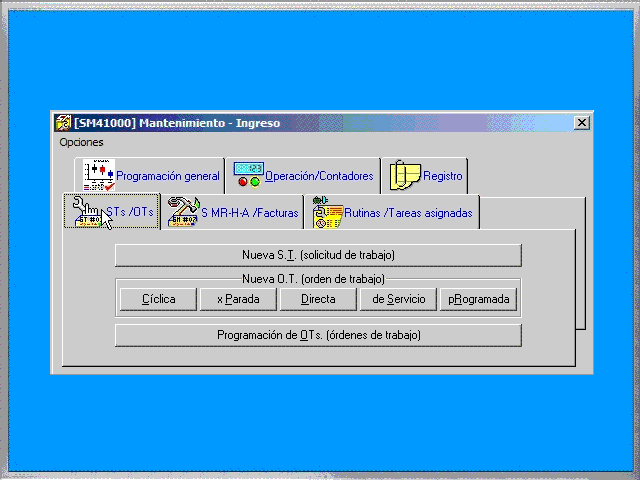Select the STs /OTs tab label
The image size is (640, 480).
130,212
